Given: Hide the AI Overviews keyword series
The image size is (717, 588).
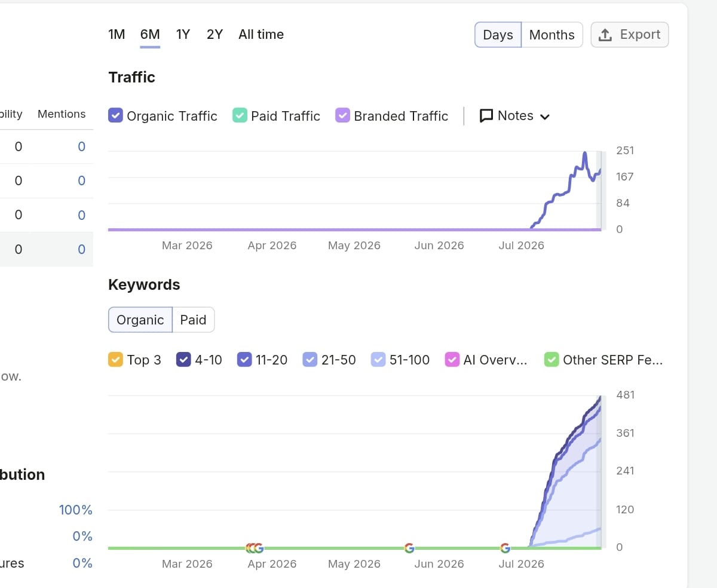Looking at the screenshot, I should pyautogui.click(x=452, y=360).
